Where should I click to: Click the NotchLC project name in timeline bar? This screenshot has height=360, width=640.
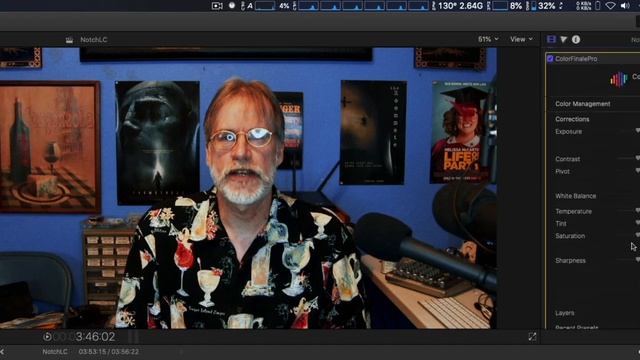[x=55, y=352]
